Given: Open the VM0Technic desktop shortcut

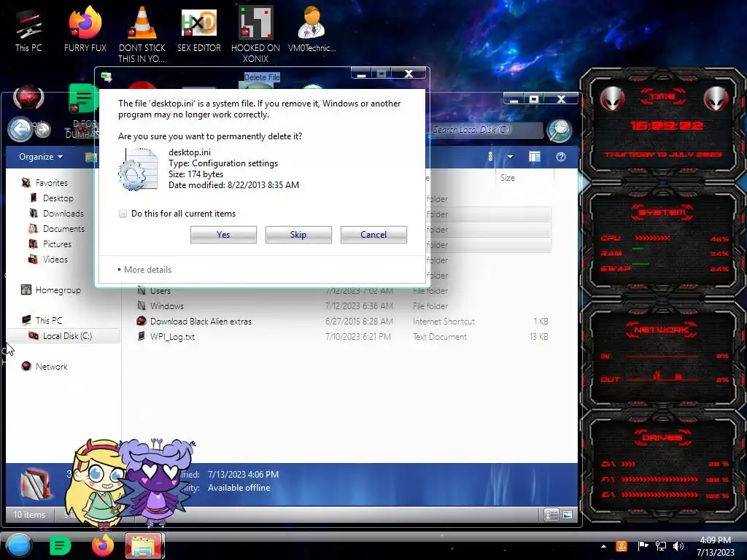Looking at the screenshot, I should coord(312,31).
